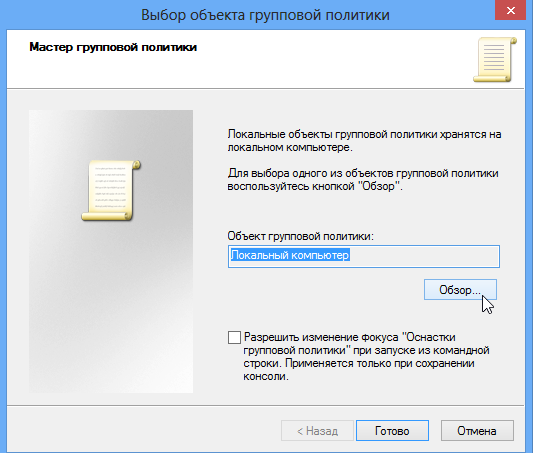
Task: Click the scroll icon in the wizard header
Action: tap(495, 59)
